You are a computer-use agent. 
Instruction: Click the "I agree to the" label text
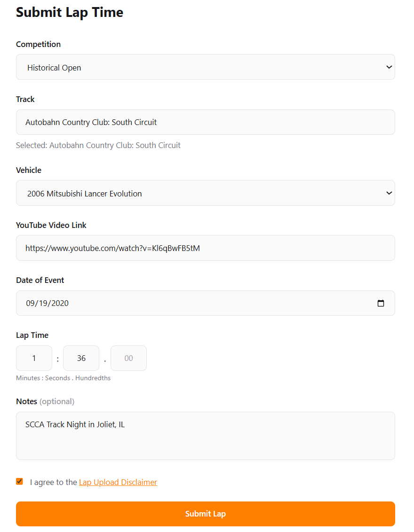[53, 482]
